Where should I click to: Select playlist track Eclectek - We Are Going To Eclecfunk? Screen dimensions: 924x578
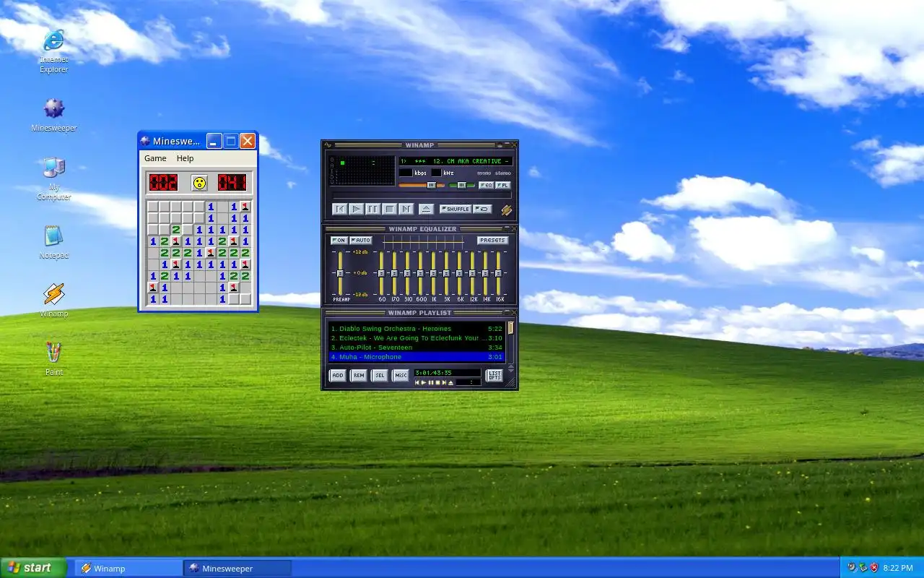pos(417,338)
